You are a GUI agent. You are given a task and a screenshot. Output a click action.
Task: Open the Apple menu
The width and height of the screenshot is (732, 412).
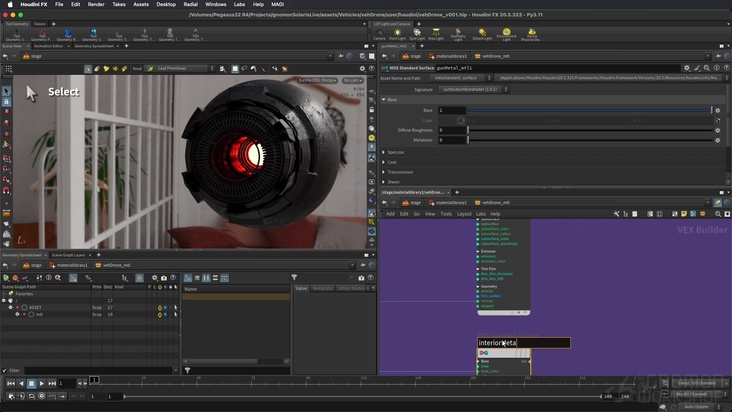[x=10, y=4]
